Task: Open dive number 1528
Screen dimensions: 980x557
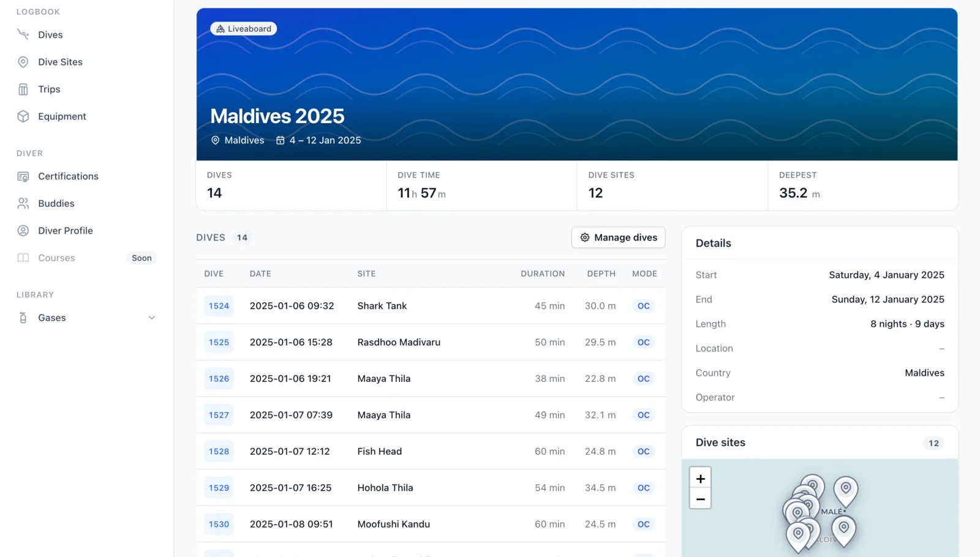Action: 219,452
